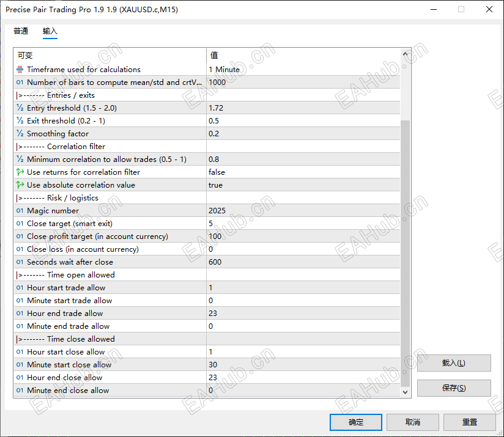Click the integer icon beside Close loss

pyautogui.click(x=20, y=249)
